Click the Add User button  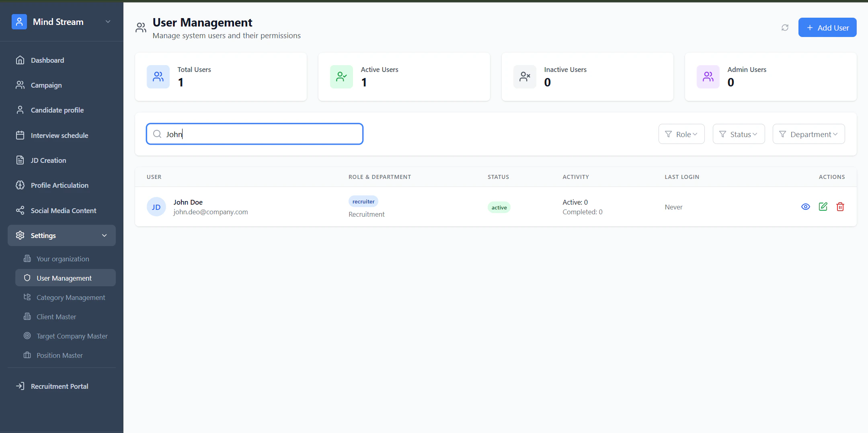tap(827, 28)
